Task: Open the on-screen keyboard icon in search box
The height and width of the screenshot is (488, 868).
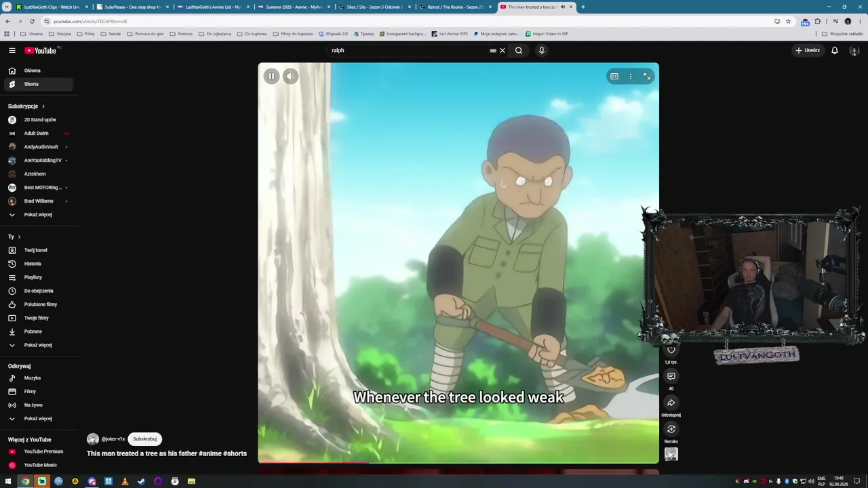Action: coord(493,51)
